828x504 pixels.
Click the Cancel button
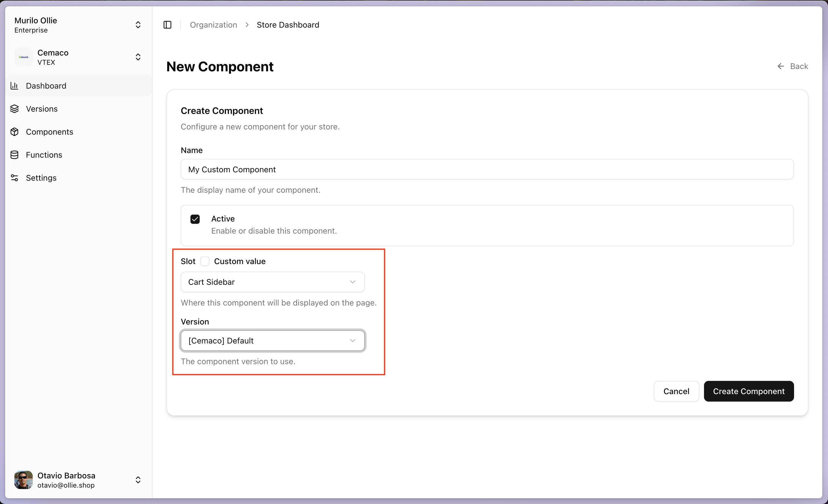pyautogui.click(x=676, y=391)
